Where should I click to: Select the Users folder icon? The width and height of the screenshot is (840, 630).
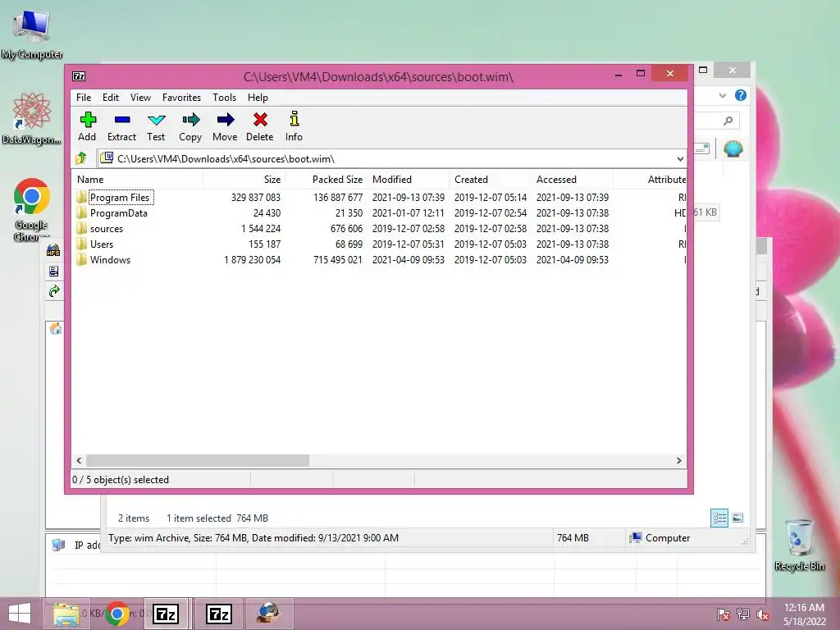coord(81,244)
